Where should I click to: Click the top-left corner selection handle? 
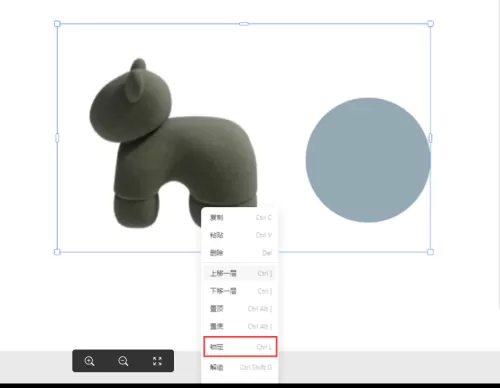[57, 24]
